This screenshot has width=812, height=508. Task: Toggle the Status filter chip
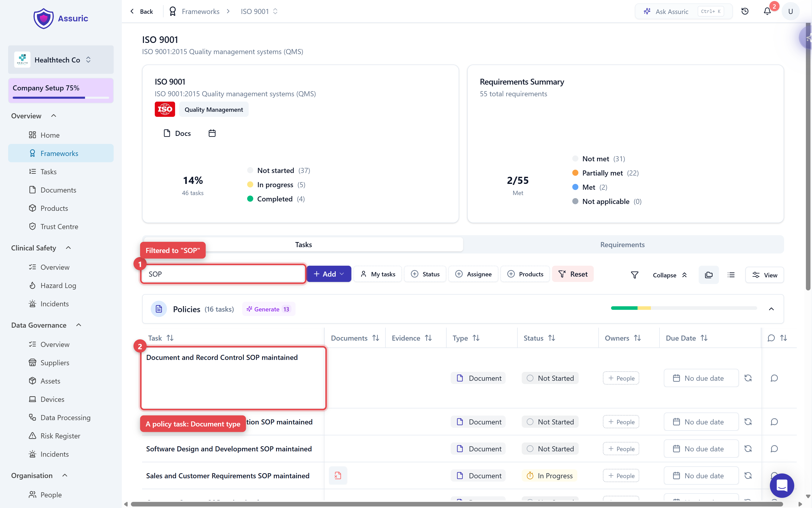coord(425,274)
